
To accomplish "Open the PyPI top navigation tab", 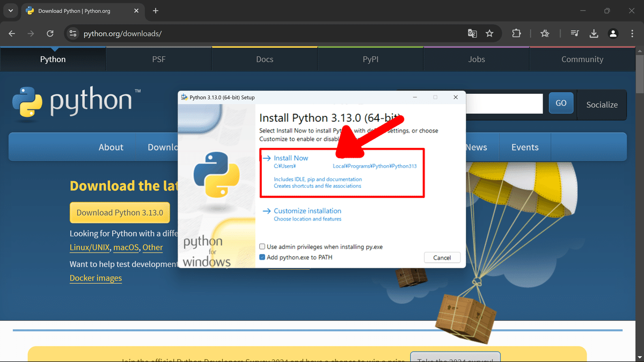I will [371, 59].
